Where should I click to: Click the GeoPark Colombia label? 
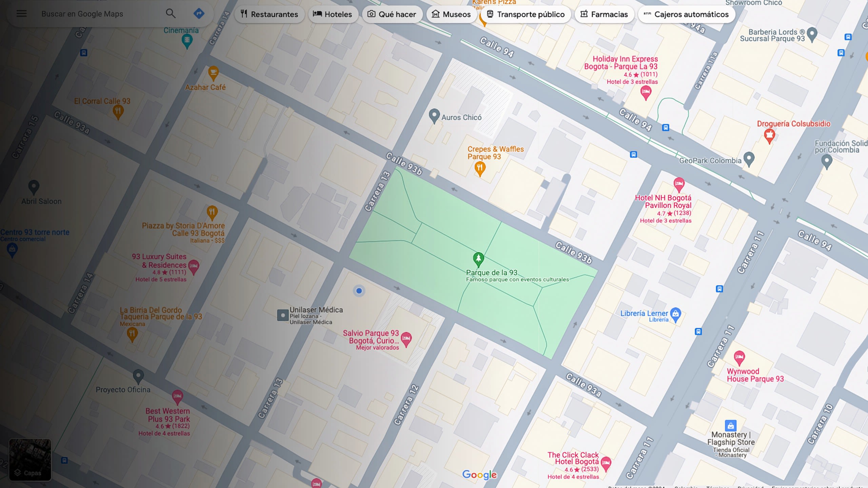[710, 161]
